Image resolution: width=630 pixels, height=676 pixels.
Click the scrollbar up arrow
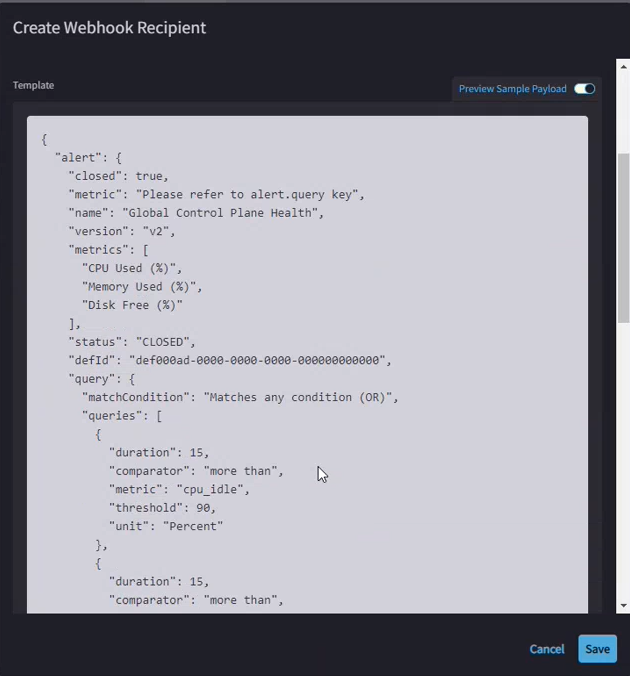click(624, 67)
